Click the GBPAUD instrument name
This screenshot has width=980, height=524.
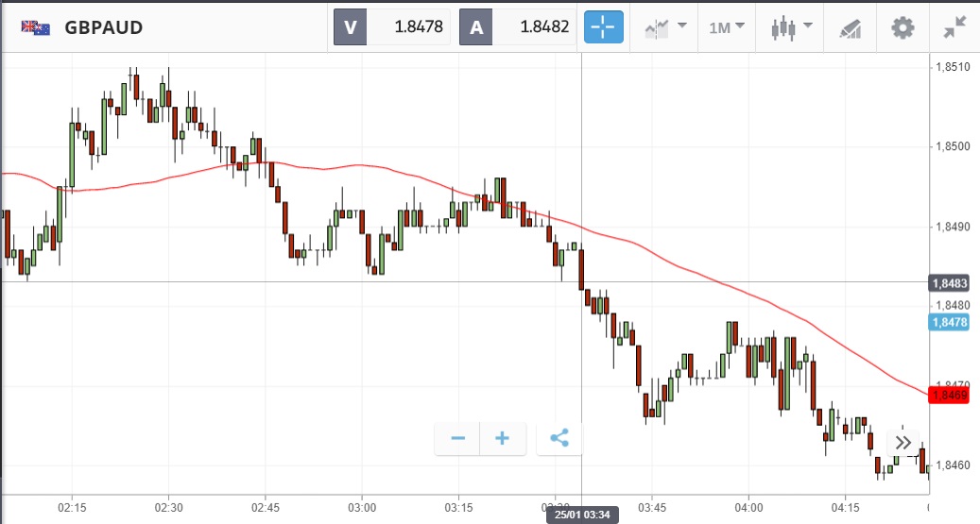(x=104, y=27)
